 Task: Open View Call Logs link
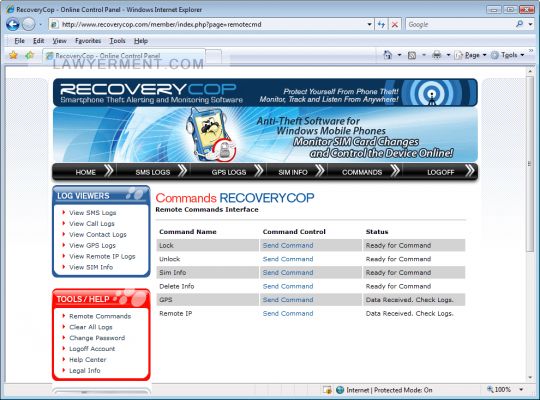(92, 224)
